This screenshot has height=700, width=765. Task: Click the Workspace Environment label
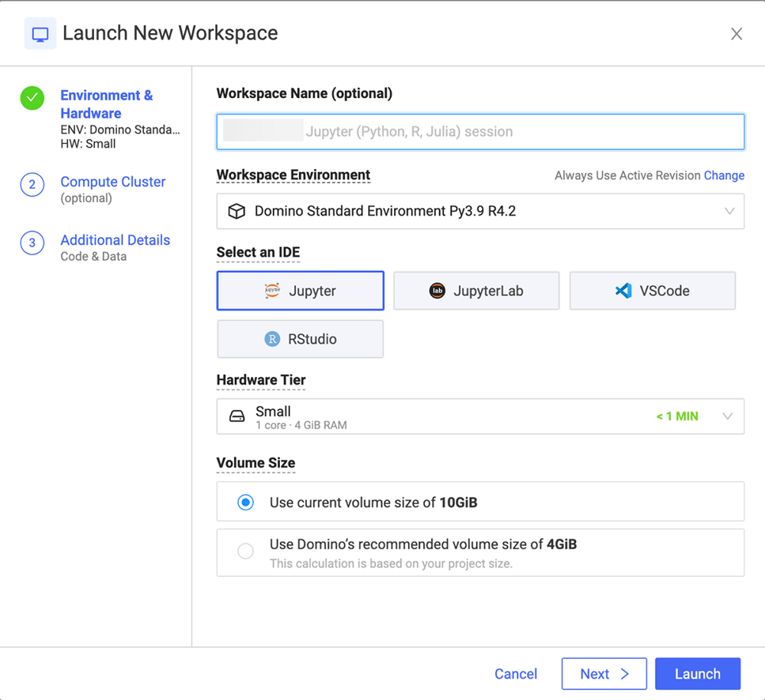(293, 174)
